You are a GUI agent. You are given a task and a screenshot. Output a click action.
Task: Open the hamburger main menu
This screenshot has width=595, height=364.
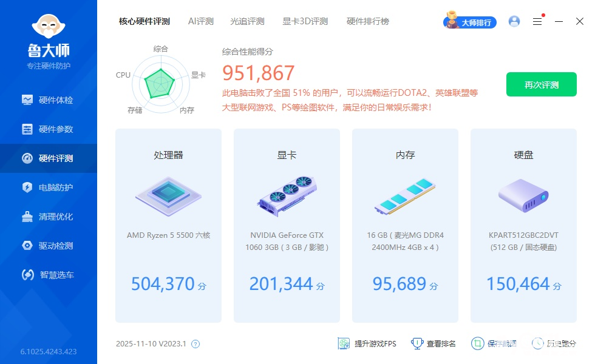click(537, 21)
